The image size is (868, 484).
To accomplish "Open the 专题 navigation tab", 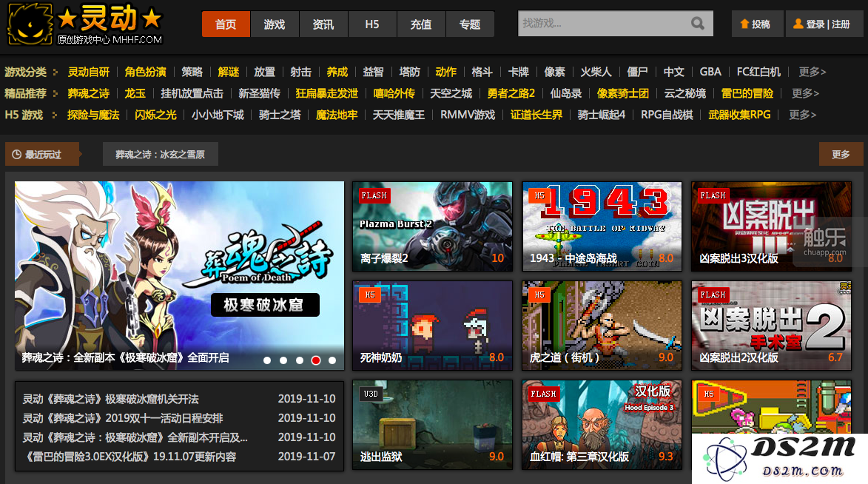I will pos(470,24).
